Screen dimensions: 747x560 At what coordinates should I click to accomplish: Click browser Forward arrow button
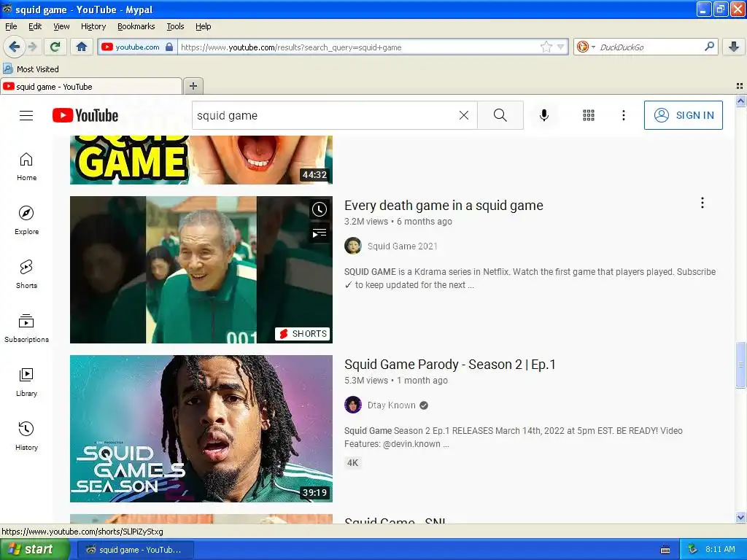tap(32, 47)
